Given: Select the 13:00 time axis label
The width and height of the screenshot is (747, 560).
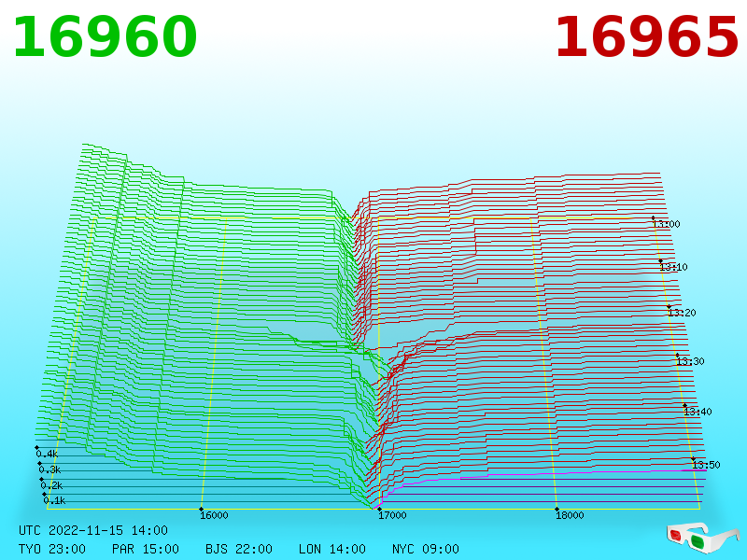Looking at the screenshot, I should (x=667, y=224).
